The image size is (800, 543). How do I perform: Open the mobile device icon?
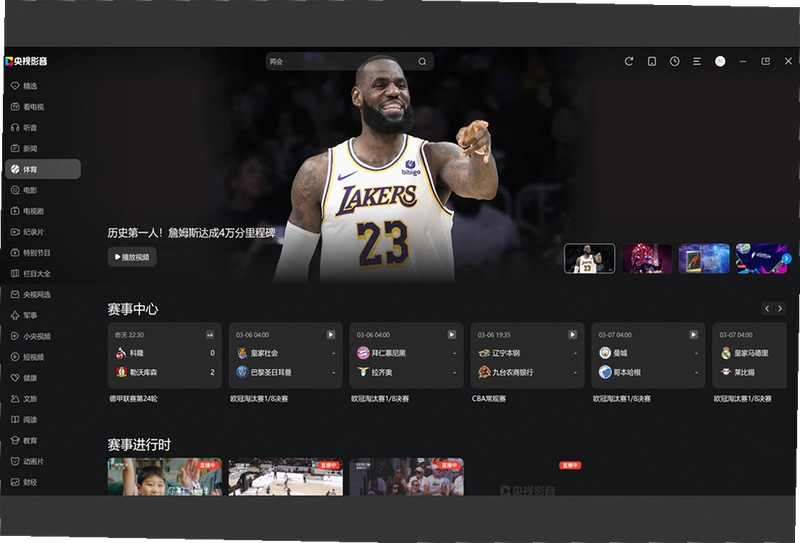[x=652, y=61]
